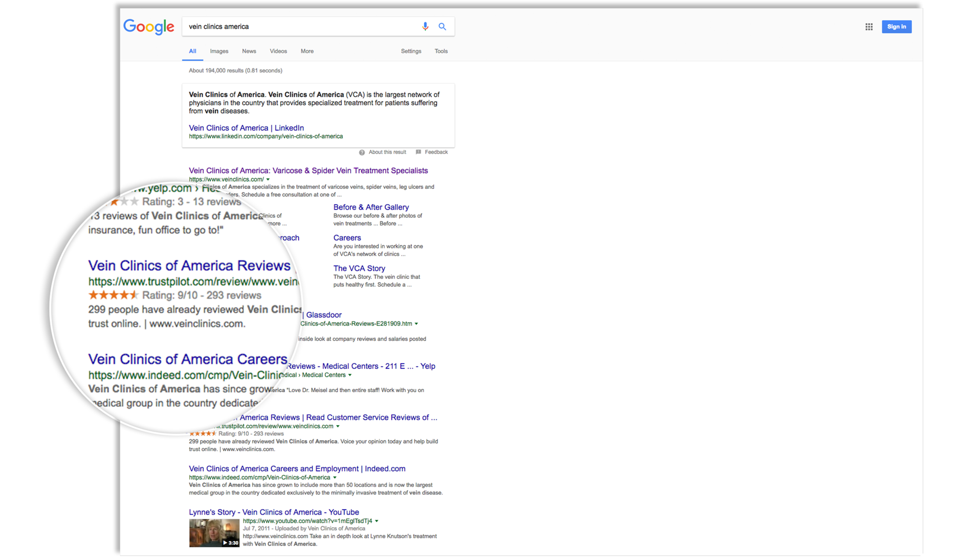Image resolution: width=976 pixels, height=560 pixels.
Task: Click the Feedback flag icon
Action: [x=418, y=152]
